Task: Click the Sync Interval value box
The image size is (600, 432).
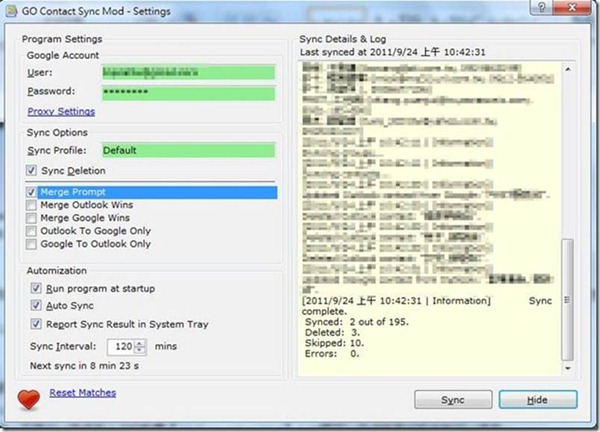Action: [121, 347]
